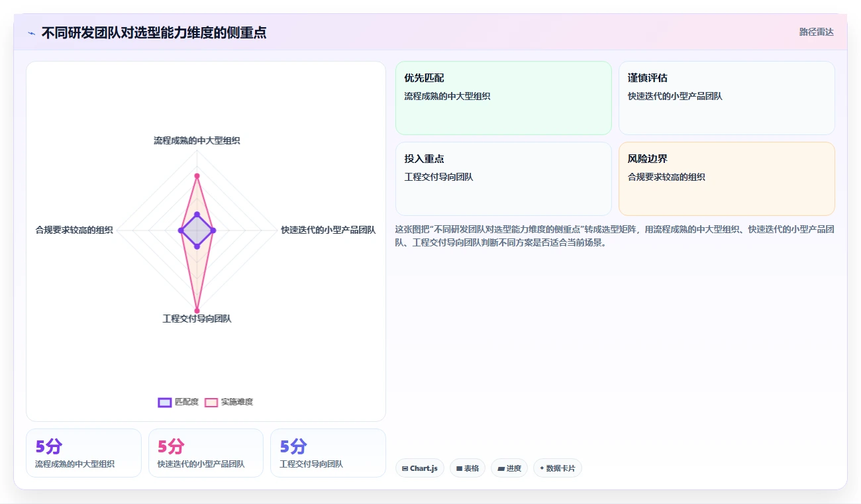Click 合规要求较高的组织 text in the 风险边界 card
Image resolution: width=861 pixels, height=504 pixels.
click(666, 177)
